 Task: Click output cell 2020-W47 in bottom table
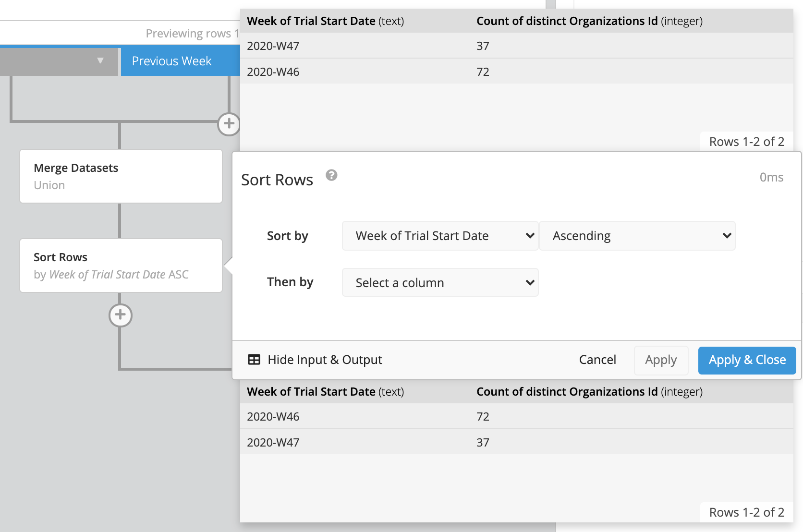[x=273, y=443]
